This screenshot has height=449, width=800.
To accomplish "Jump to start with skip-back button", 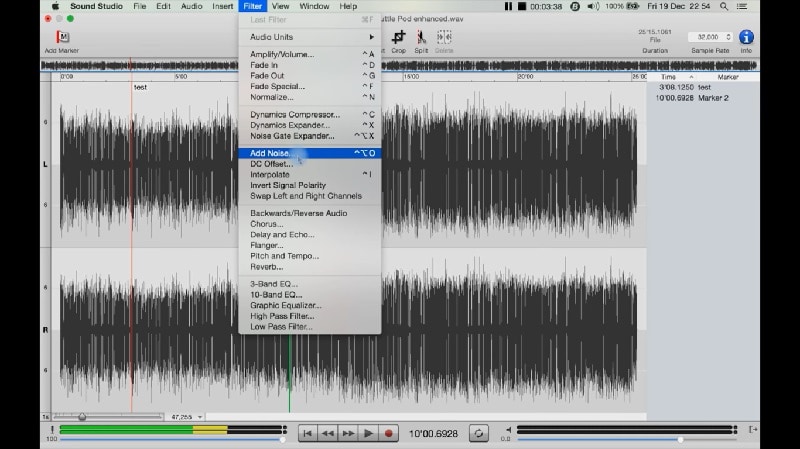I will (308, 433).
